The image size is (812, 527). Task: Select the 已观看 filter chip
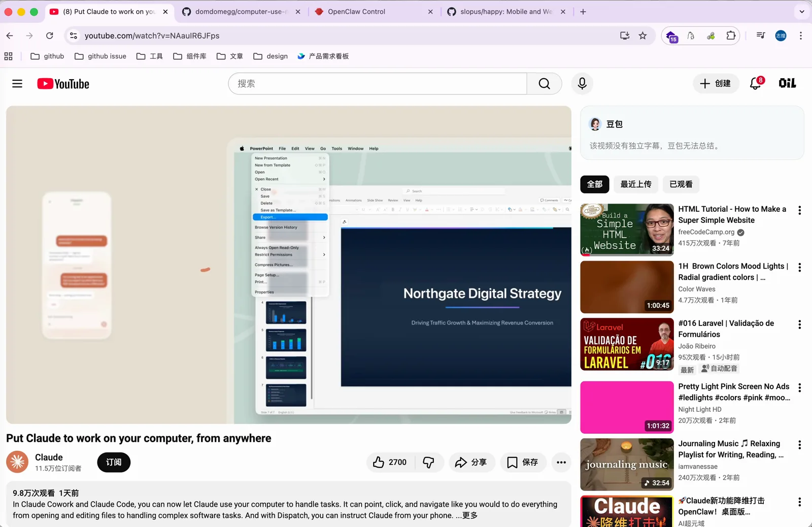[x=681, y=184]
